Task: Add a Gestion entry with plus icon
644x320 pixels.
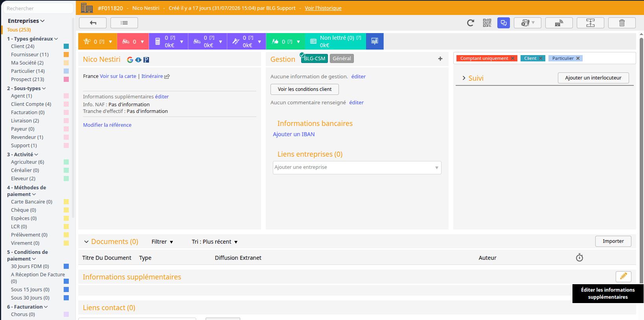Action: click(x=440, y=59)
